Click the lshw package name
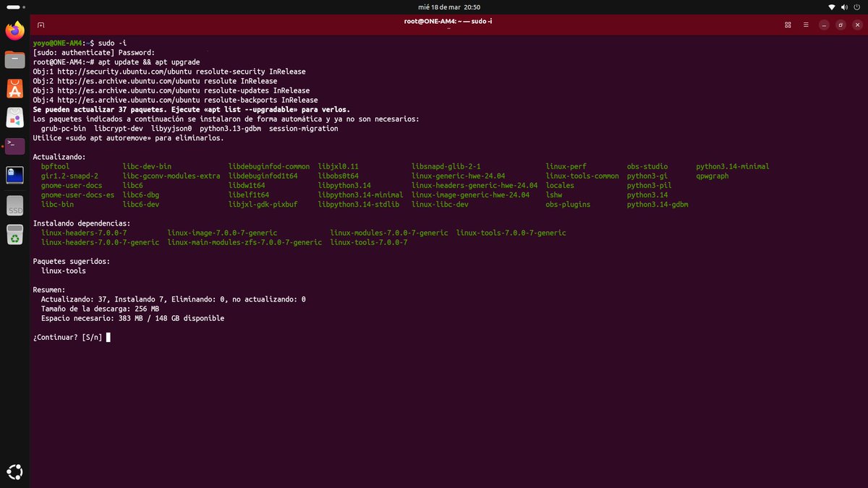The width and height of the screenshot is (868, 488). tap(554, 195)
